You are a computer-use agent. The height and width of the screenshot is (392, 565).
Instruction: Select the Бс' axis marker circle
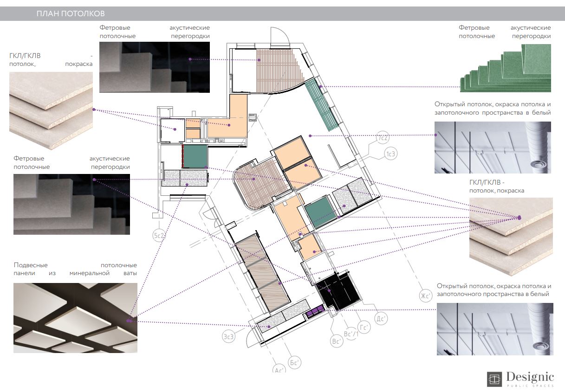pos(294,362)
